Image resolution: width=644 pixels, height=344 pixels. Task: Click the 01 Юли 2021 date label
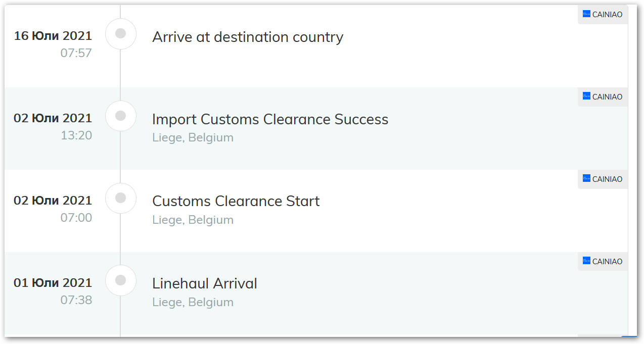pos(53,283)
